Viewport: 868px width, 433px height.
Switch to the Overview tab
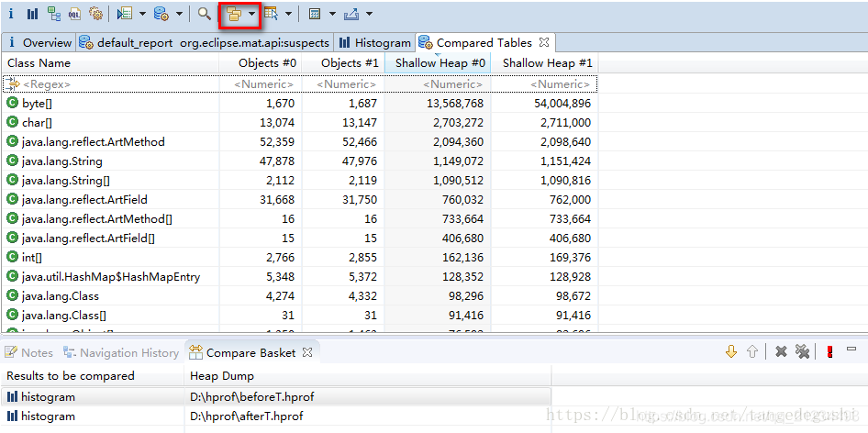point(39,42)
